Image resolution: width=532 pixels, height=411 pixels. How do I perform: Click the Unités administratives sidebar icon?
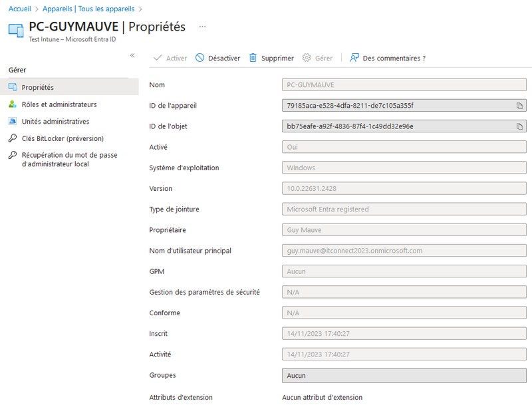(11, 121)
